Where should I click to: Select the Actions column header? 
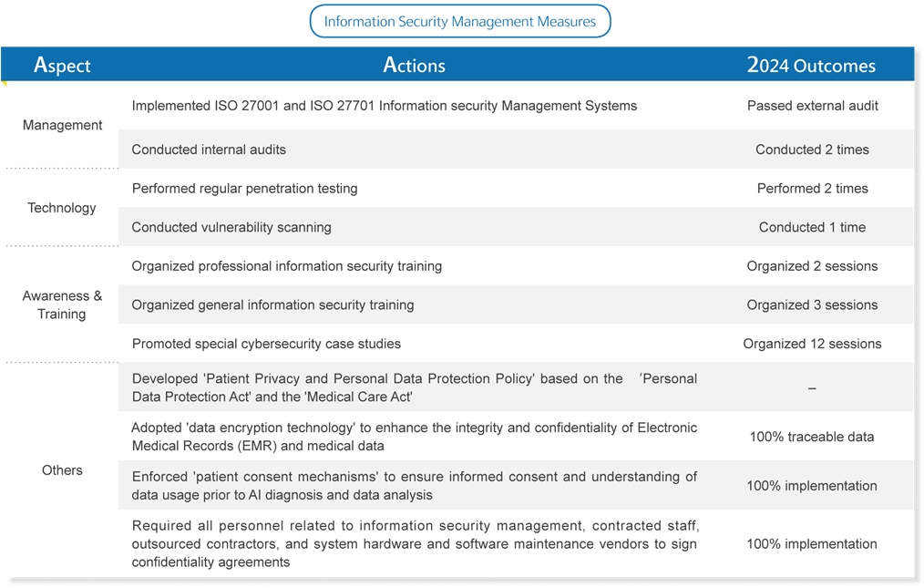tap(414, 66)
